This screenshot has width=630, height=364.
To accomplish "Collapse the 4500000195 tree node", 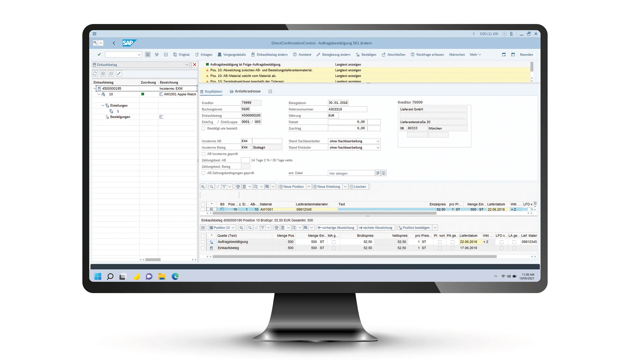I will (x=95, y=88).
